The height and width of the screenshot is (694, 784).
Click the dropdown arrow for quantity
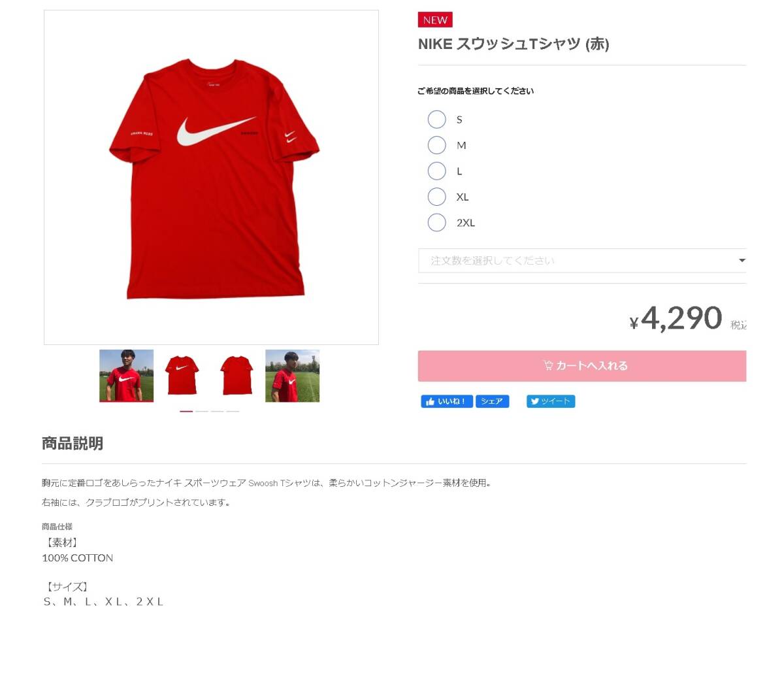pyautogui.click(x=742, y=261)
